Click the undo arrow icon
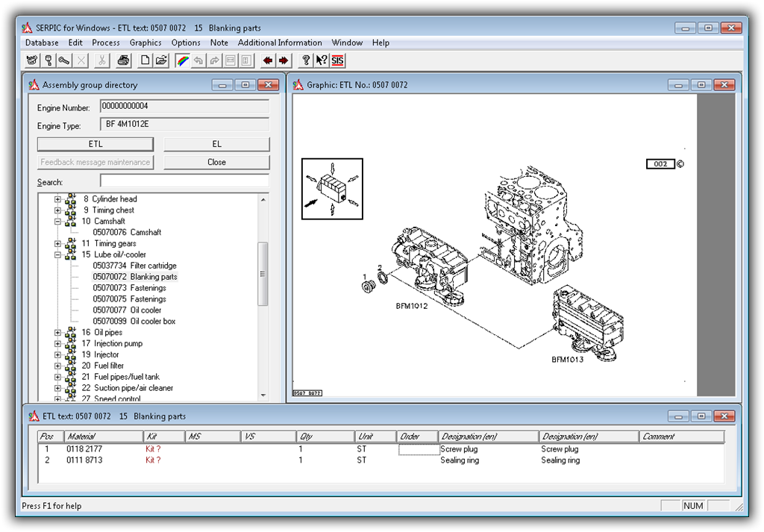The width and height of the screenshot is (764, 532). coord(198,60)
